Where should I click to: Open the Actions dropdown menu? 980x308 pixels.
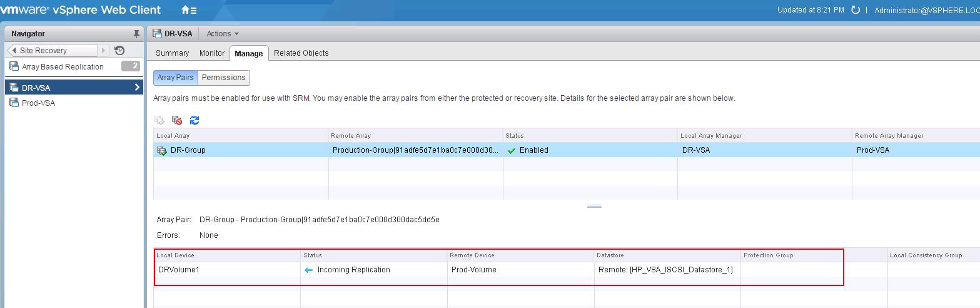click(223, 34)
